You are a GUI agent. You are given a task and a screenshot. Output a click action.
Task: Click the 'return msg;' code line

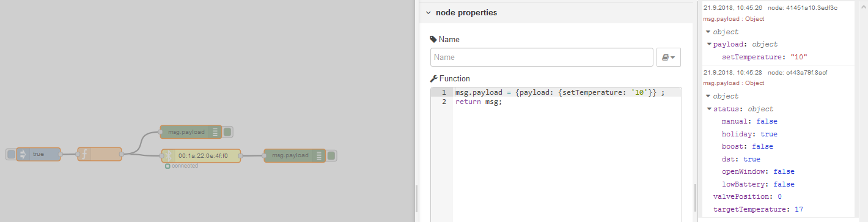[479, 102]
